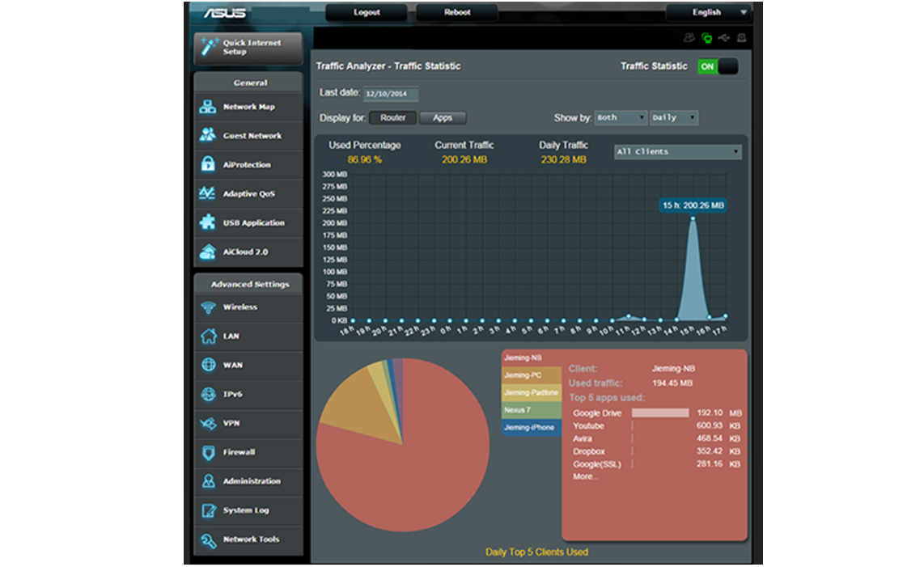Open the Daily interval dropdown
The width and height of the screenshot is (924, 567).
(674, 118)
